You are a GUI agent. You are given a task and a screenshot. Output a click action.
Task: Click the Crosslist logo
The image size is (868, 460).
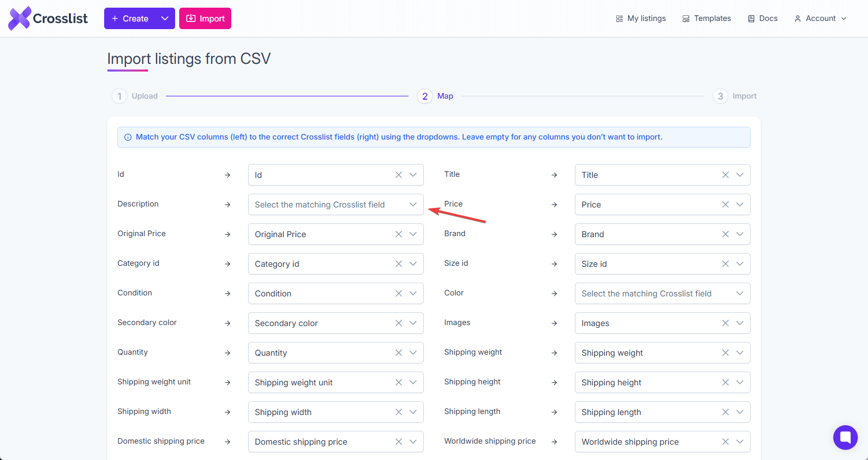point(47,18)
